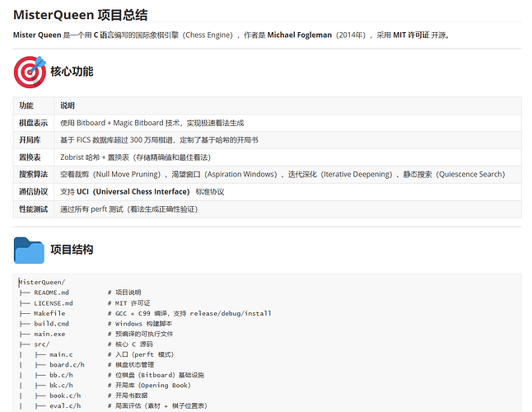Viewport: 532px width, 412px height.
Task: Click 'UCI (Universal Chess Interface)' bold text
Action: [x=133, y=192]
